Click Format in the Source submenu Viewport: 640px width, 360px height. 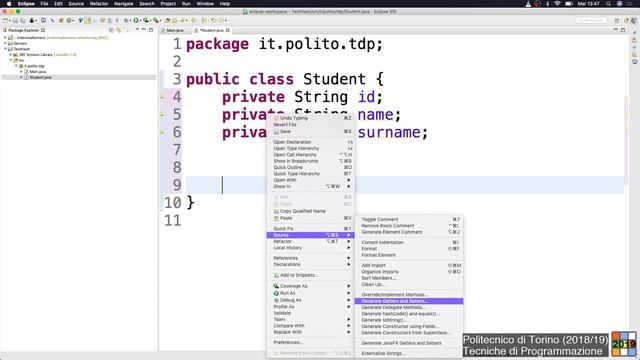tap(409, 249)
